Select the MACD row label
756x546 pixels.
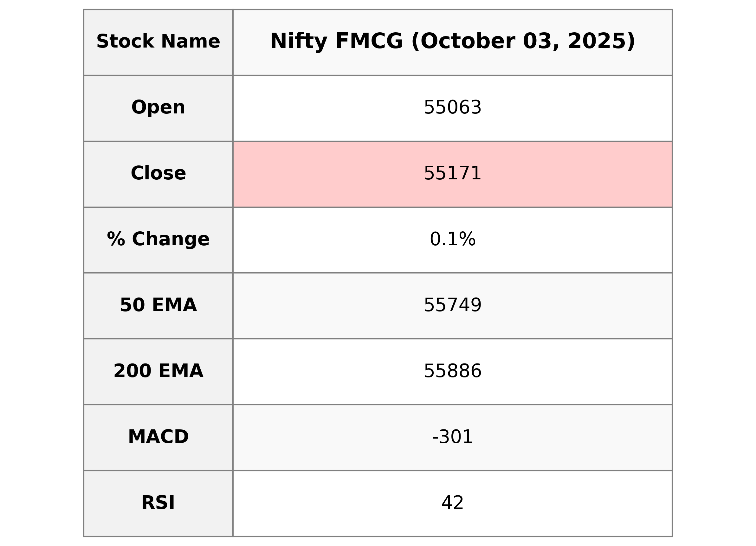click(158, 437)
